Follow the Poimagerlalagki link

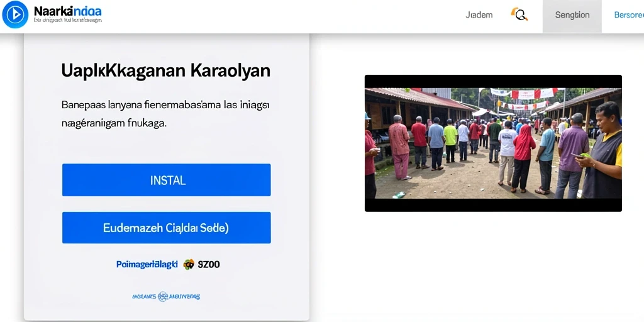[147, 265]
